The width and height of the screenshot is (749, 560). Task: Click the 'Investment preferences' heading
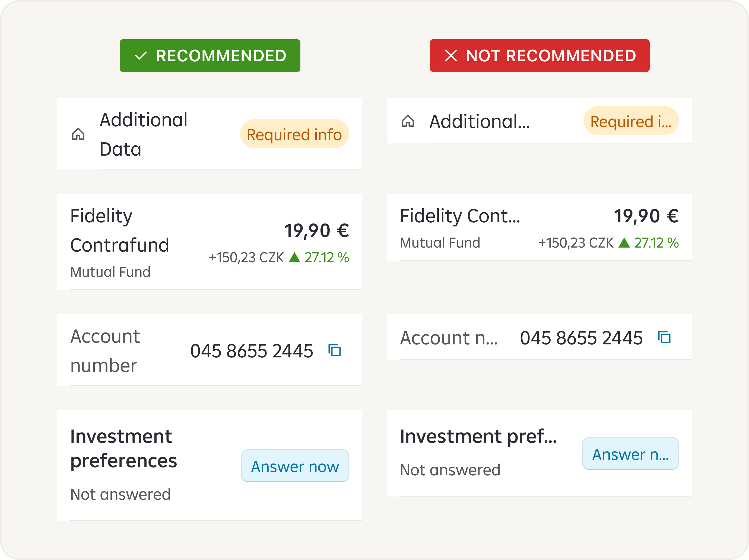pyautogui.click(x=123, y=448)
